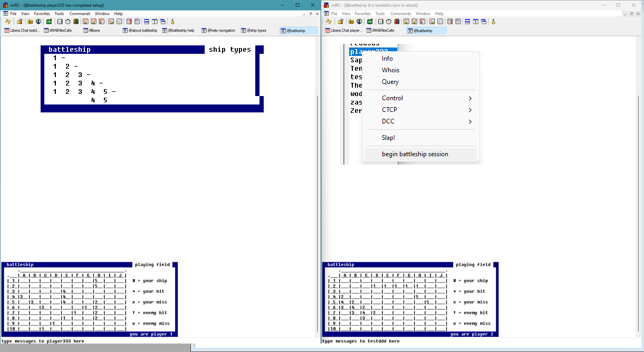Switch to '@help navigation' tab in left window
The image size is (644, 352).
[x=219, y=31]
